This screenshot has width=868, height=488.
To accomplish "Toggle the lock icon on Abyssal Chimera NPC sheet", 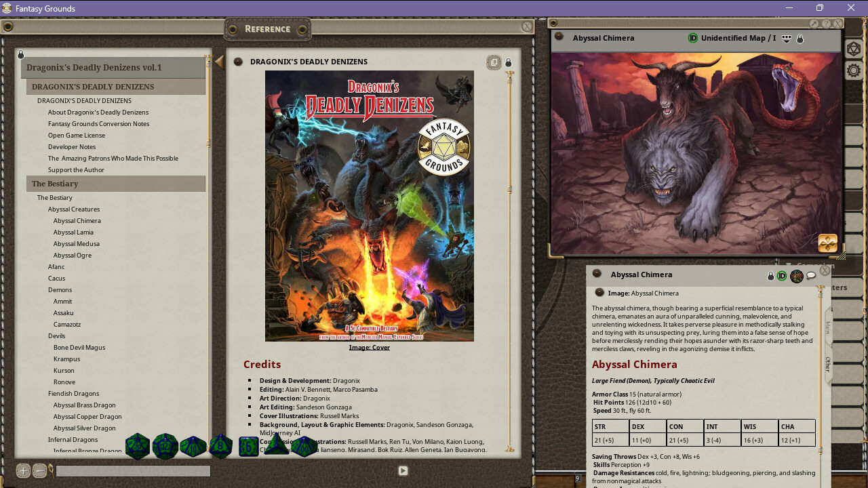I will click(x=770, y=276).
